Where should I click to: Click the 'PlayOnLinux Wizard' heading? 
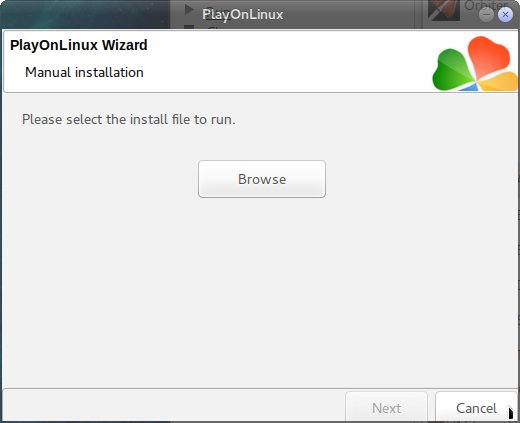click(x=79, y=45)
